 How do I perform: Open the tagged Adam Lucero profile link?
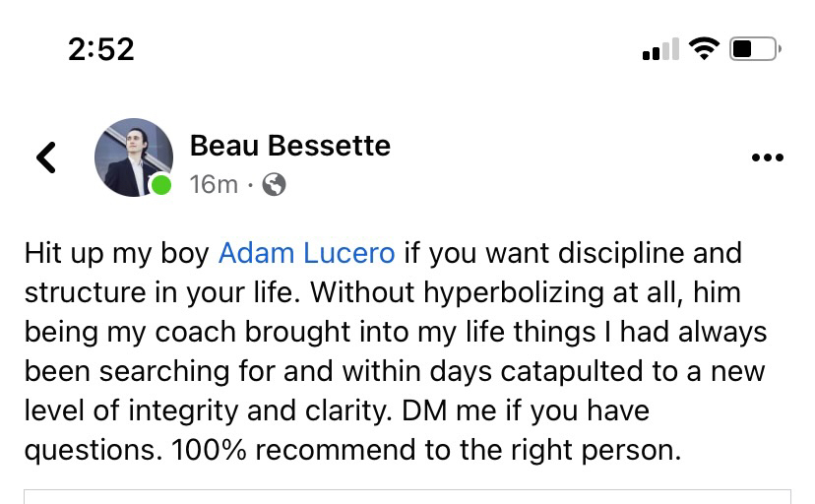tap(306, 253)
